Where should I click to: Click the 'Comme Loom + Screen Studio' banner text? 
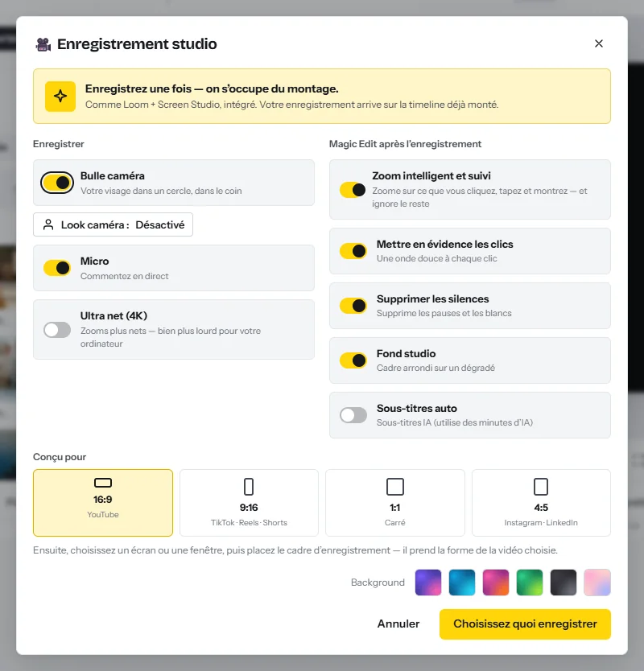[x=291, y=105]
